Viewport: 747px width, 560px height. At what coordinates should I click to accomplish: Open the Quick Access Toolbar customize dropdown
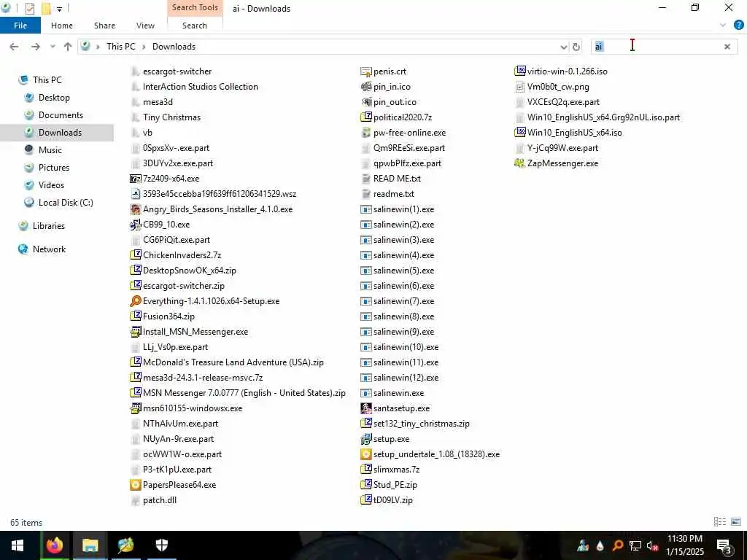59,9
